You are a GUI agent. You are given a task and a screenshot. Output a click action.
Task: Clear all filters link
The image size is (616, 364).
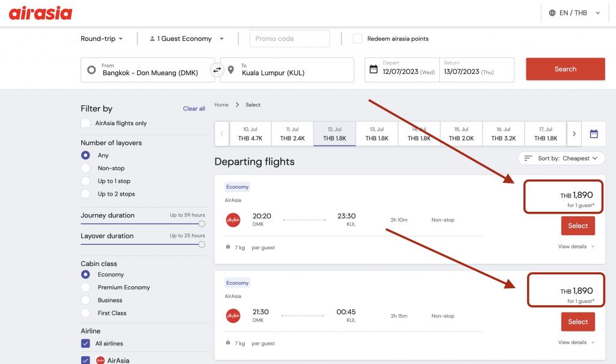pos(194,109)
